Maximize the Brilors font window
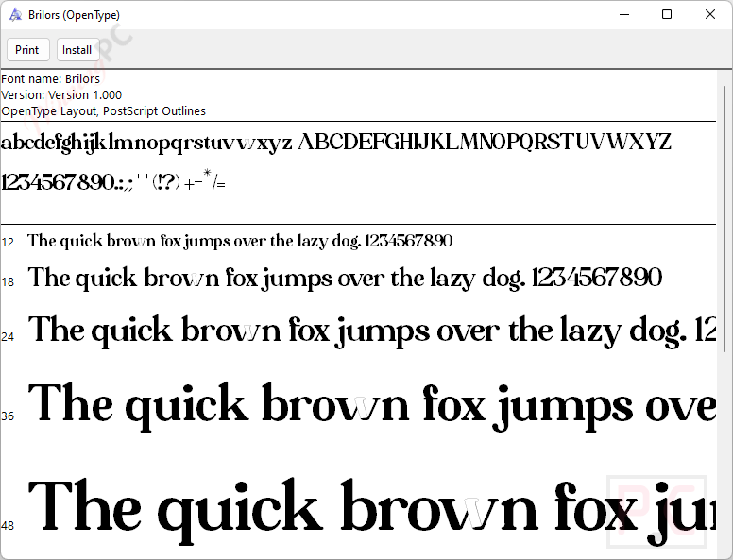Image resolution: width=733 pixels, height=560 pixels. (667, 14)
